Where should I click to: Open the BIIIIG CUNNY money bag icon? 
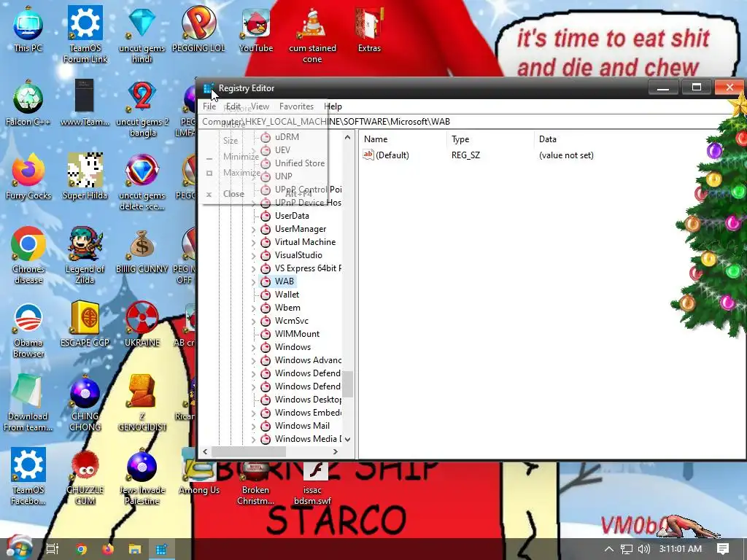click(142, 251)
